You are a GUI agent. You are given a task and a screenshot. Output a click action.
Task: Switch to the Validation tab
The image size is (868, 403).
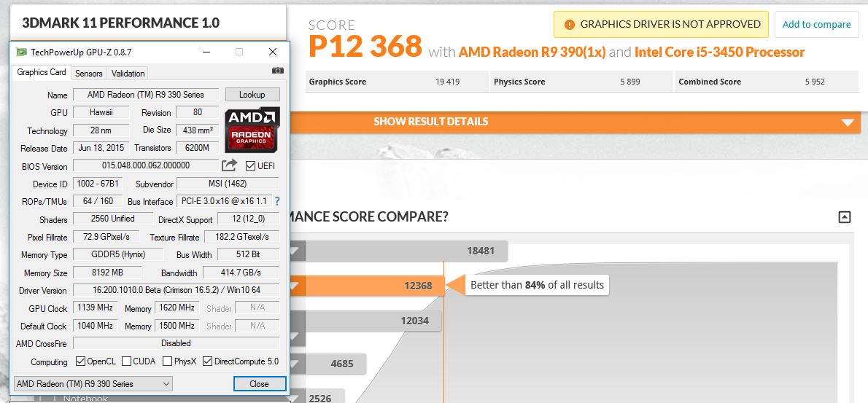tap(128, 73)
